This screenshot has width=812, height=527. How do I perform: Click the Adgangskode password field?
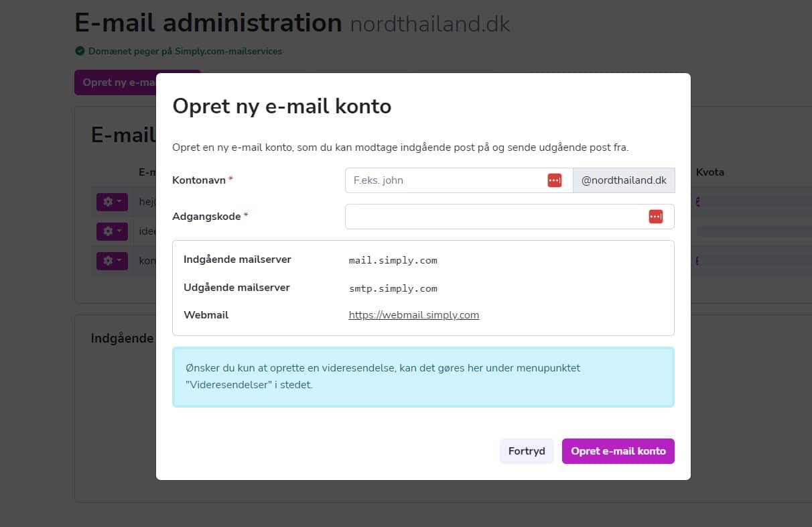(x=509, y=217)
